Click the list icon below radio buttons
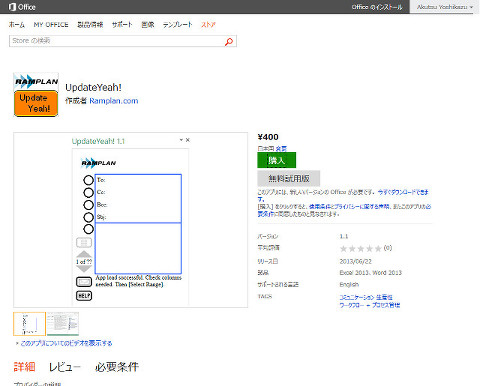 pos(84,242)
